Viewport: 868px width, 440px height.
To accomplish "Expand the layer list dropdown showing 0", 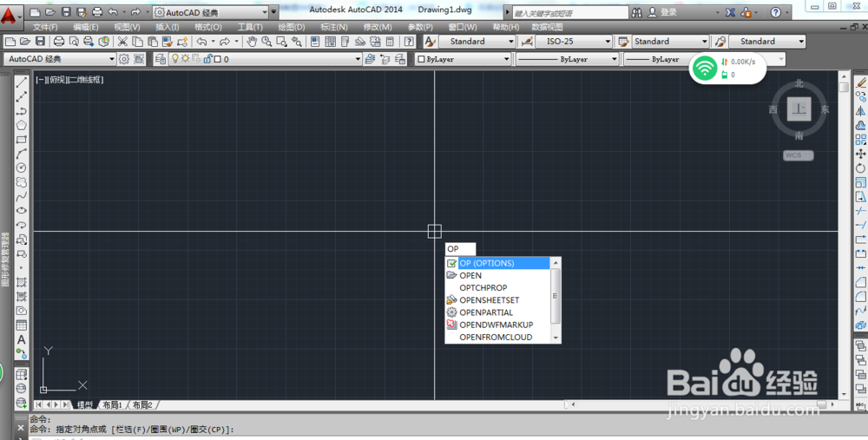I will coord(265,59).
